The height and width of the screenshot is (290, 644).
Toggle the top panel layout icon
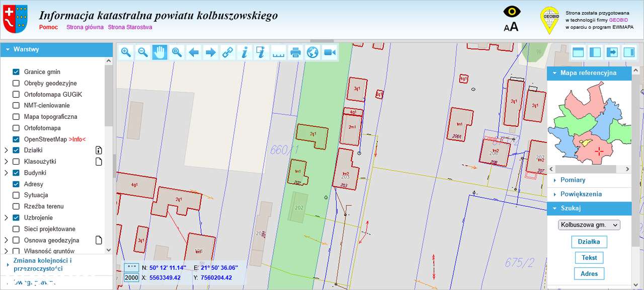tap(578, 52)
